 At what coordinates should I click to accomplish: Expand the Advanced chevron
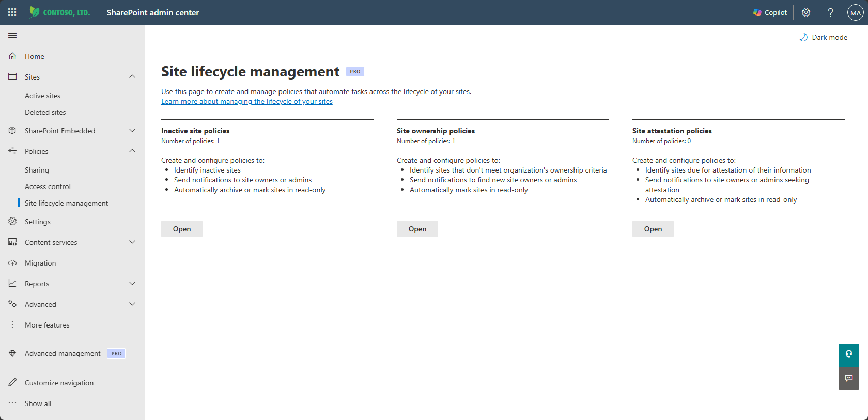[x=132, y=304]
